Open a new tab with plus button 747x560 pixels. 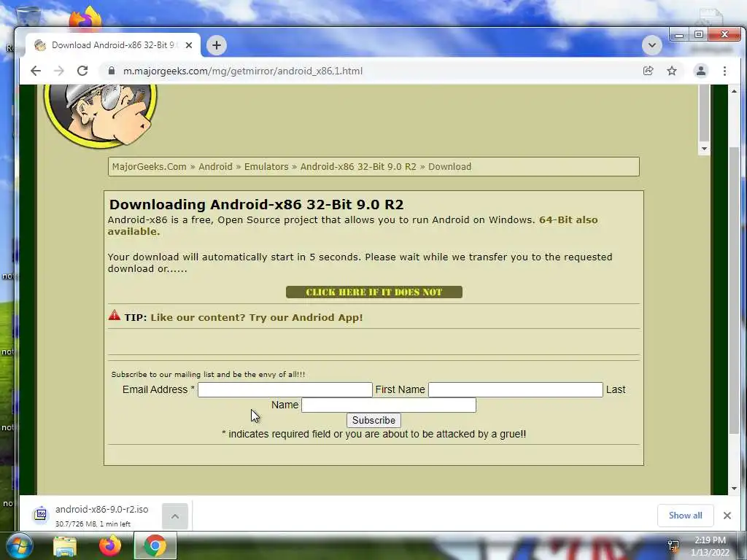click(x=216, y=45)
